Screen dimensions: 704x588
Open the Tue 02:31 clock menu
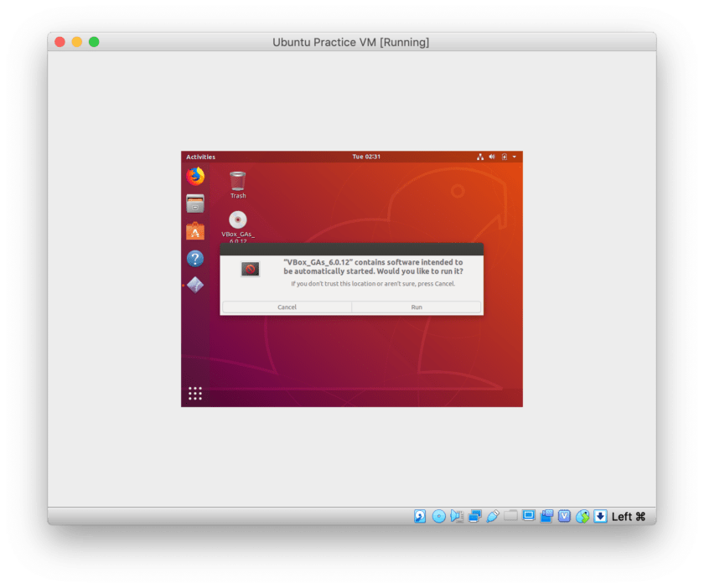[366, 157]
